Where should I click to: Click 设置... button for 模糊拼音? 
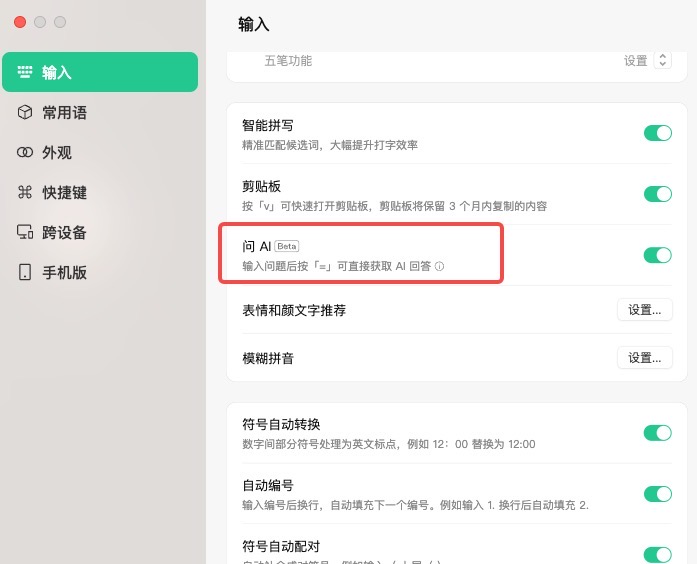[644, 358]
